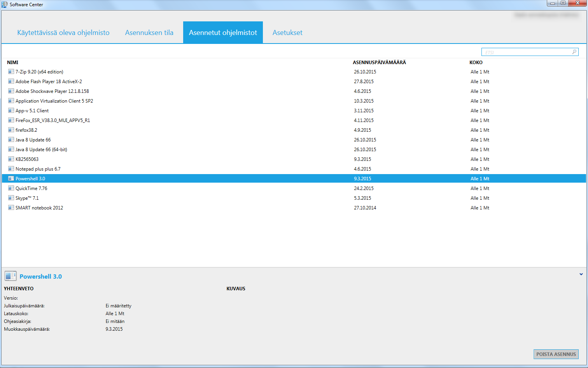This screenshot has width=588, height=368.
Task: Click install date 3.11.2015
Action: (364, 111)
